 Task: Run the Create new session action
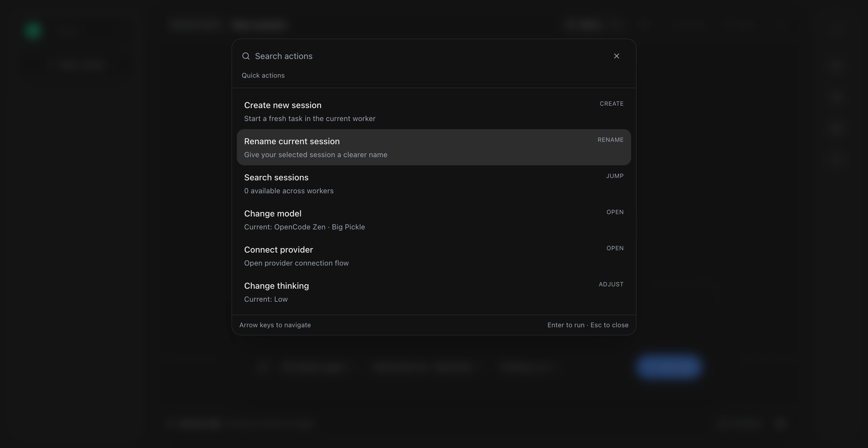[x=283, y=105]
